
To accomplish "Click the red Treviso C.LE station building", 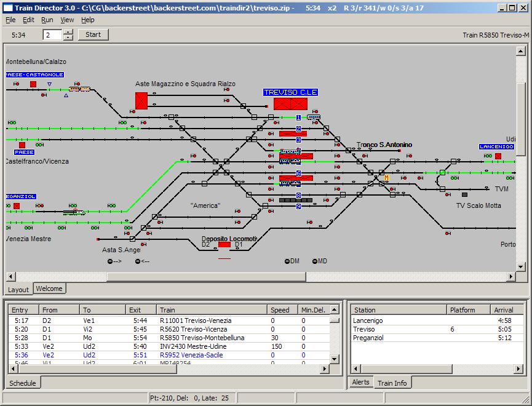I will [x=290, y=104].
